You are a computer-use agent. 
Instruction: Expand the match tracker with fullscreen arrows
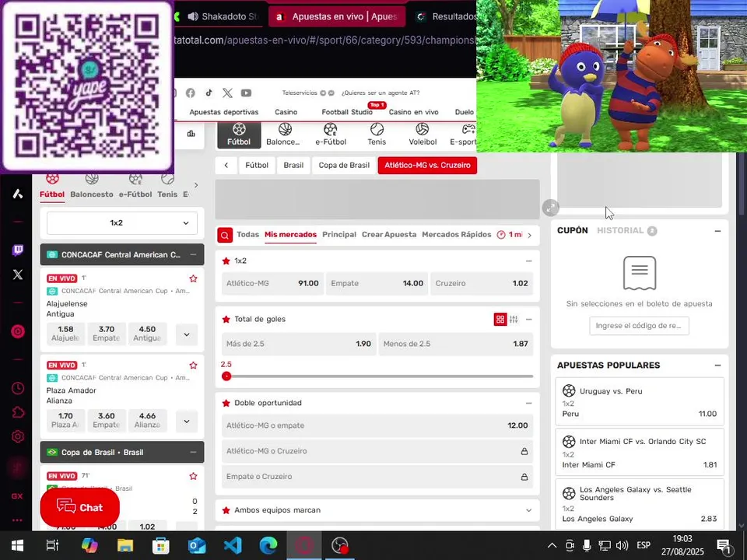click(x=550, y=207)
